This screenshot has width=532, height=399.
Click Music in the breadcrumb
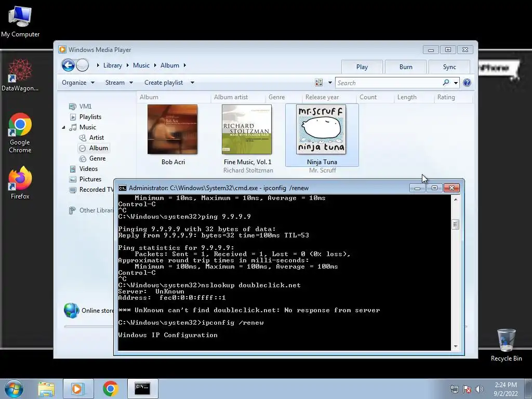tap(141, 65)
